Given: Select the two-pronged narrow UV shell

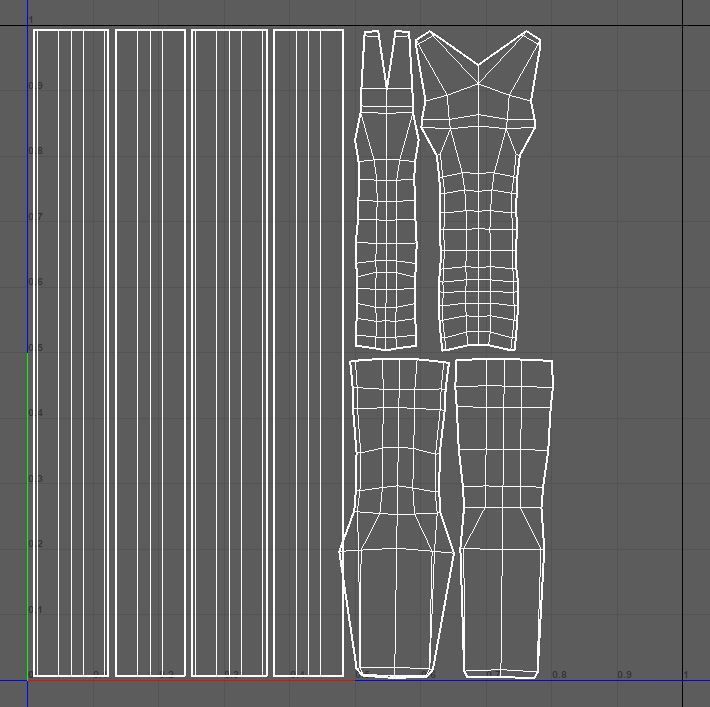Looking at the screenshot, I should [386, 190].
